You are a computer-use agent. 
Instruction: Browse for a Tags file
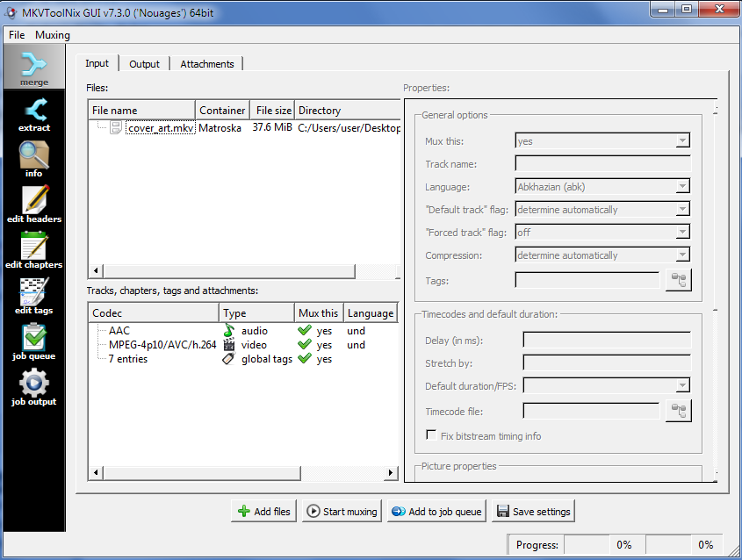coord(679,280)
